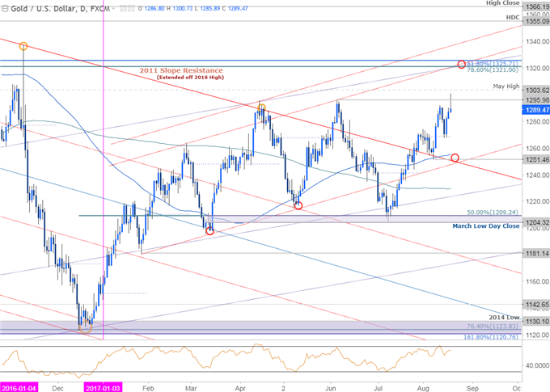The height and width of the screenshot is (392, 550).
Task: Click the Sep label on the time axis
Action: pyautogui.click(x=472, y=388)
